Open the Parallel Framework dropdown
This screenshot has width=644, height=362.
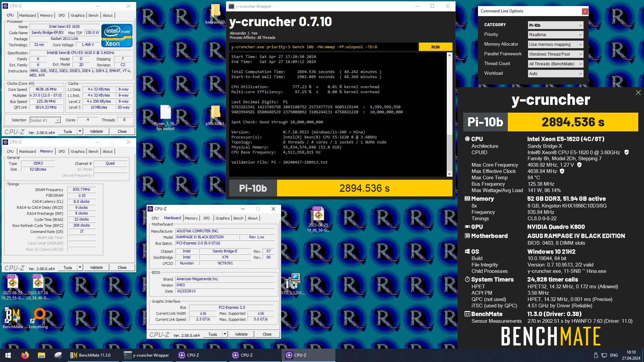(555, 54)
